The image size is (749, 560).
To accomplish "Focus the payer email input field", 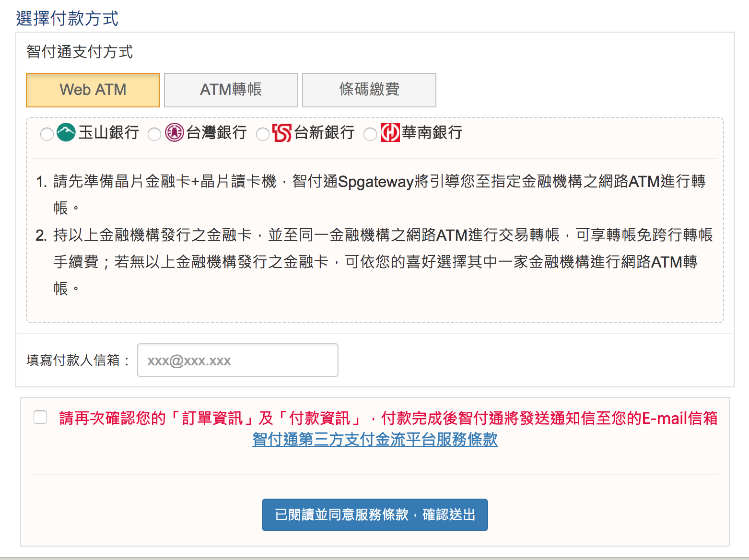I will [x=238, y=360].
